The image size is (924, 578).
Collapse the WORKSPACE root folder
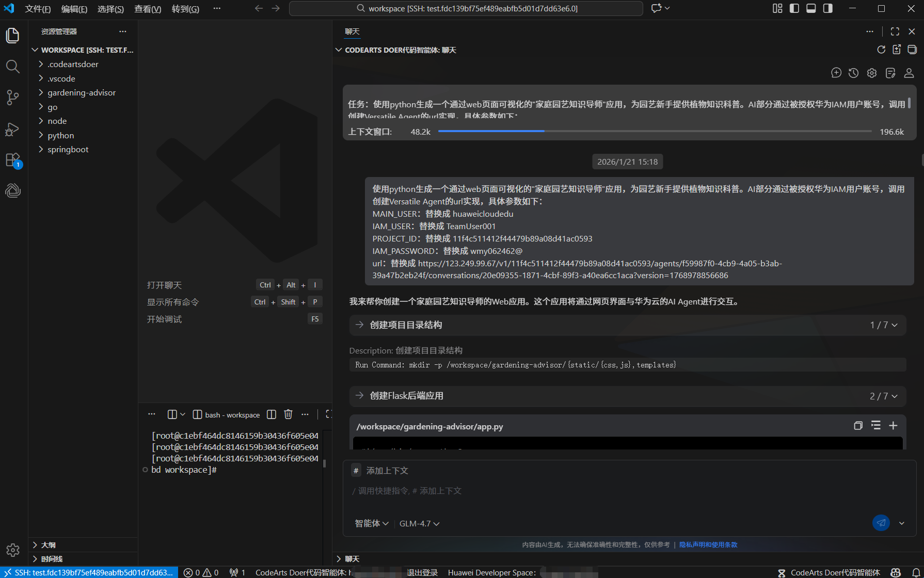[83, 50]
